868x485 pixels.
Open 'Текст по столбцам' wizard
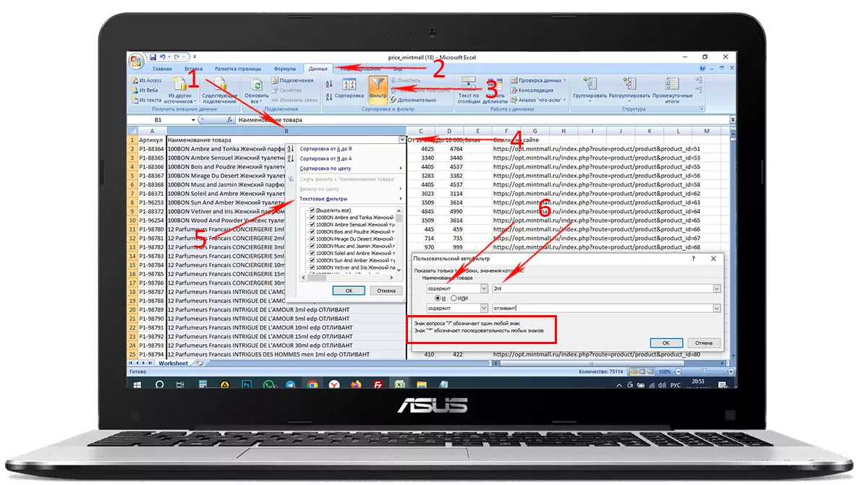point(469,90)
